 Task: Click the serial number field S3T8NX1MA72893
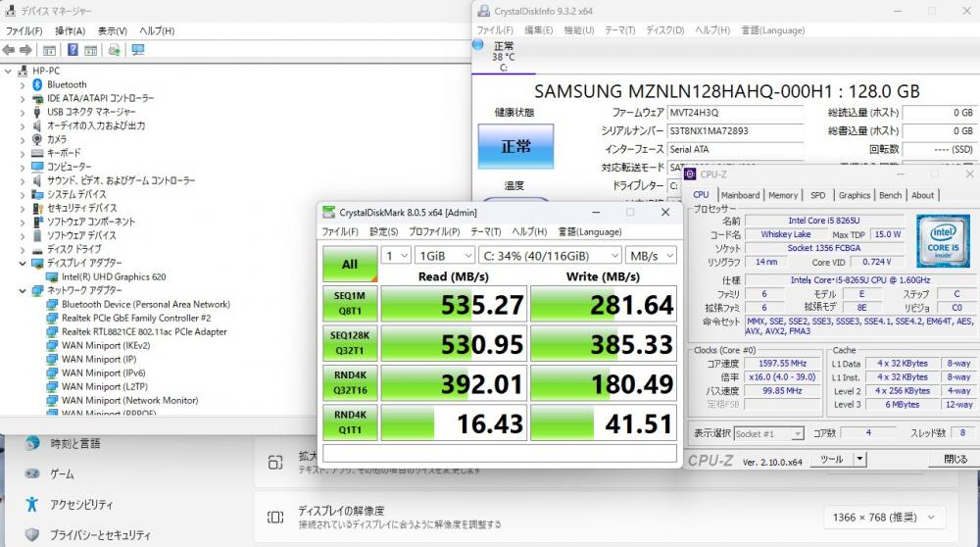pos(736,131)
